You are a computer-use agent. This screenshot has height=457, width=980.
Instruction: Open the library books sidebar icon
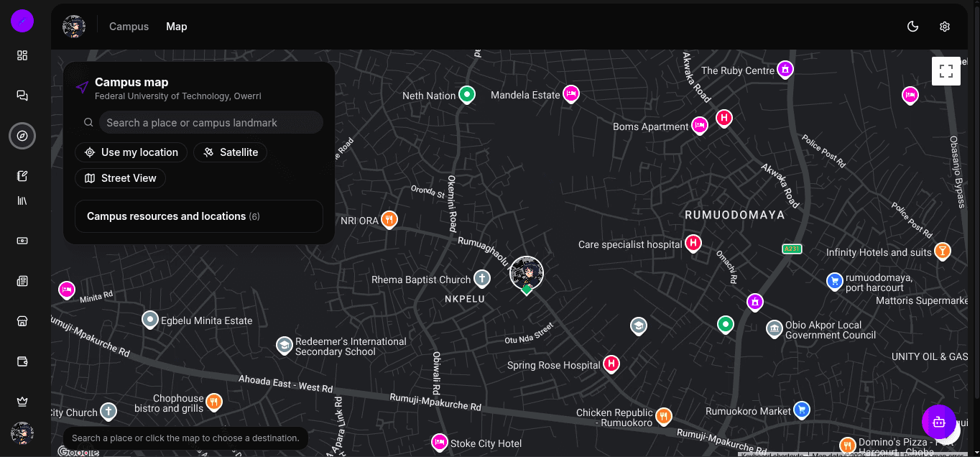click(x=22, y=201)
